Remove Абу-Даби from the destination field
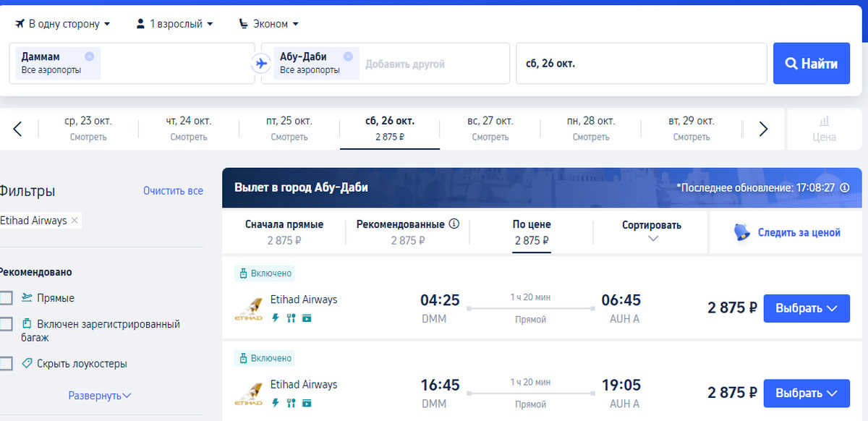Viewport: 868px width, 421px height. [348, 56]
